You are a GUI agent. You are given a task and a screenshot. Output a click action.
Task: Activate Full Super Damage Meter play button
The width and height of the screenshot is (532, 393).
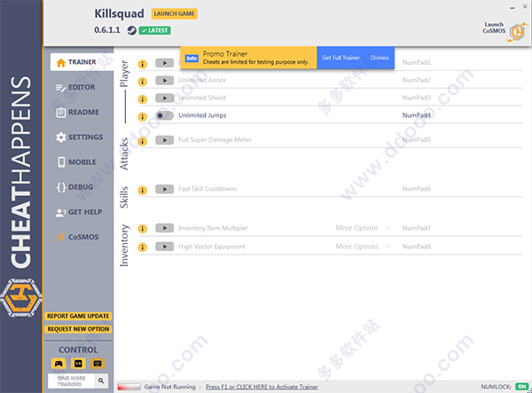point(165,140)
